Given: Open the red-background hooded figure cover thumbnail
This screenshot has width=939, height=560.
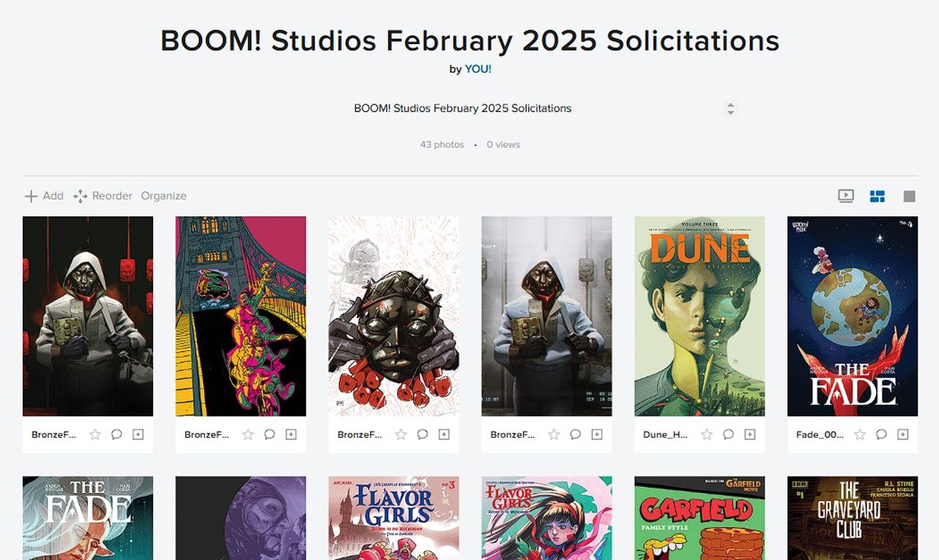Looking at the screenshot, I should [88, 316].
